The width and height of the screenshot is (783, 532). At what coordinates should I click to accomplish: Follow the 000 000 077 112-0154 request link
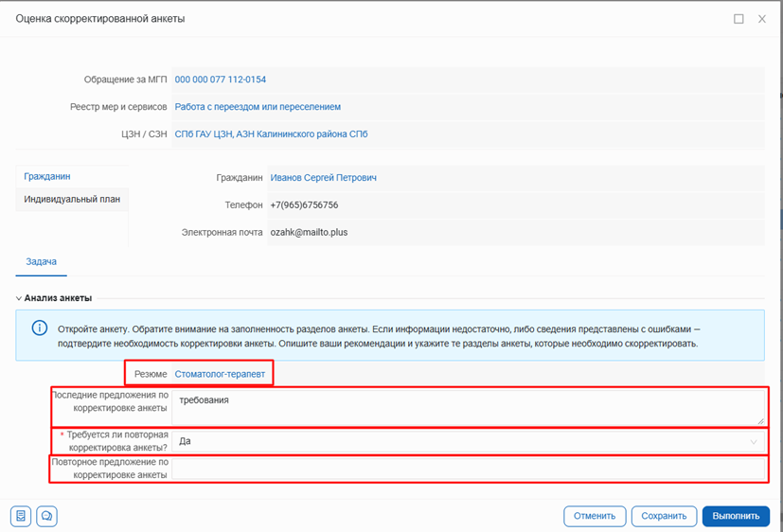point(221,80)
